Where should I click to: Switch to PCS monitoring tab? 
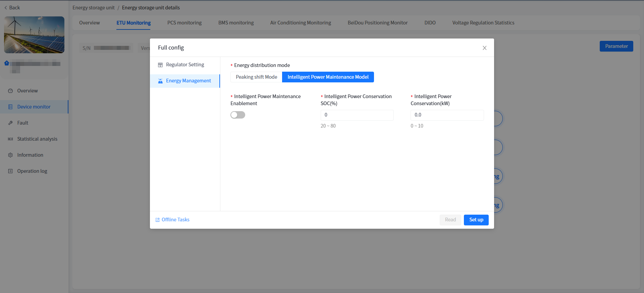pos(184,23)
